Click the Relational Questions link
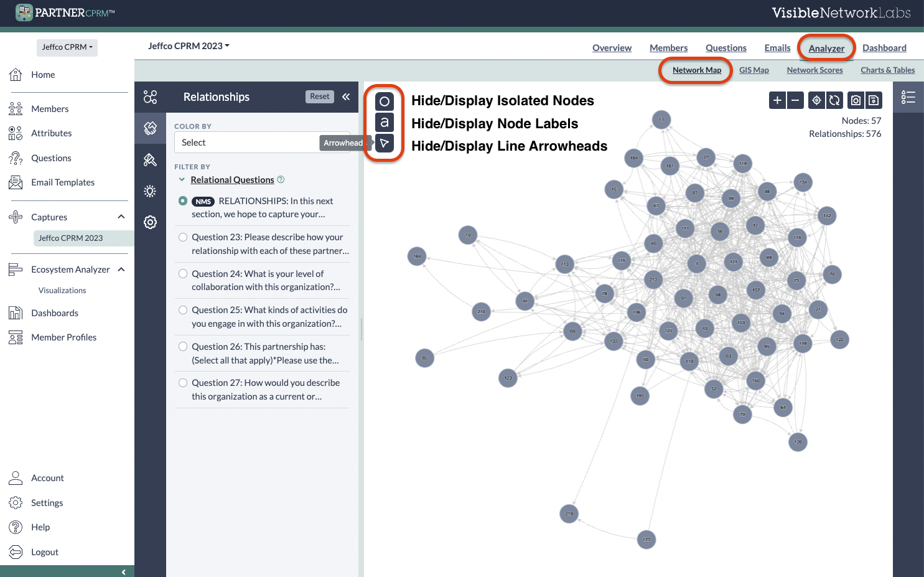This screenshot has height=577, width=924. [x=232, y=180]
